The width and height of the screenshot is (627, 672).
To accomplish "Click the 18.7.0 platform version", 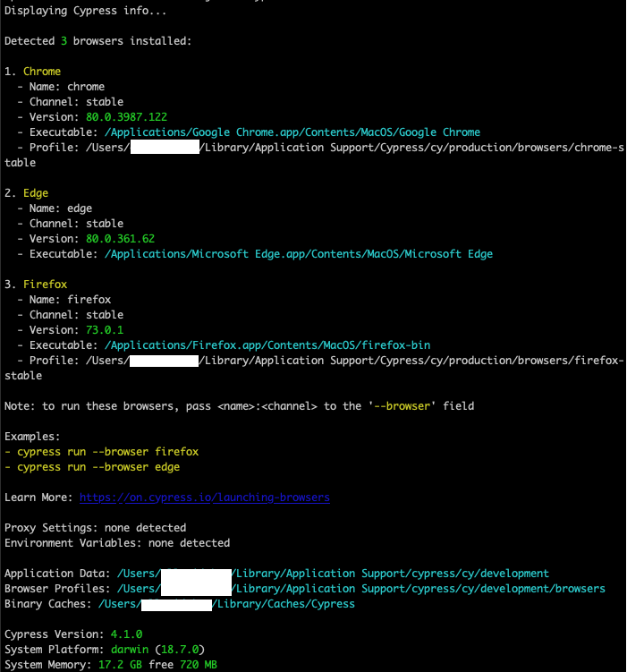I will [x=180, y=650].
